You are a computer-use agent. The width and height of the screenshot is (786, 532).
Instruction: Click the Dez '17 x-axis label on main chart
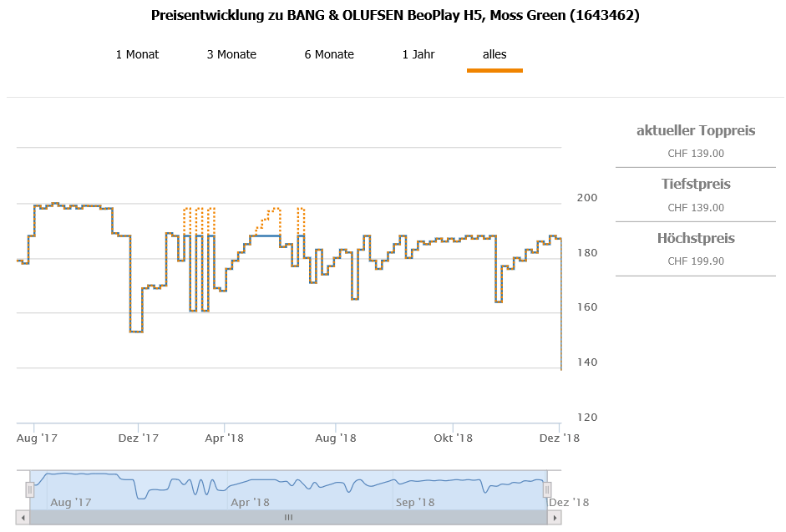tap(139, 438)
